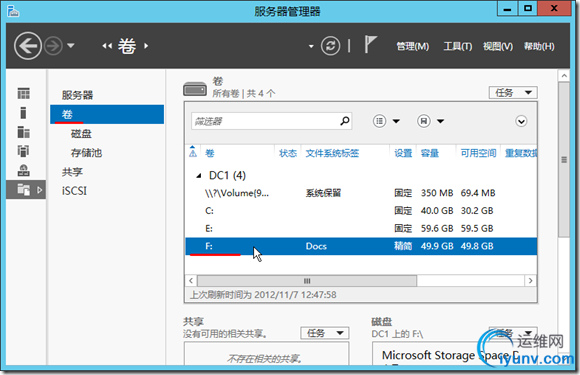Click the horizontal scrollbar thumb
Image resolution: width=580 pixels, height=375 pixels.
tap(307, 281)
